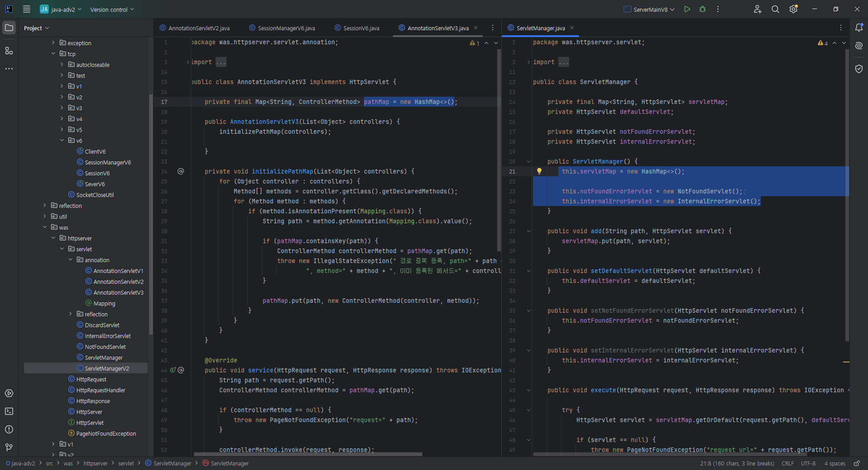Open right editor tab options (three dots)
Viewport: 868px width, 470px height.
point(841,28)
